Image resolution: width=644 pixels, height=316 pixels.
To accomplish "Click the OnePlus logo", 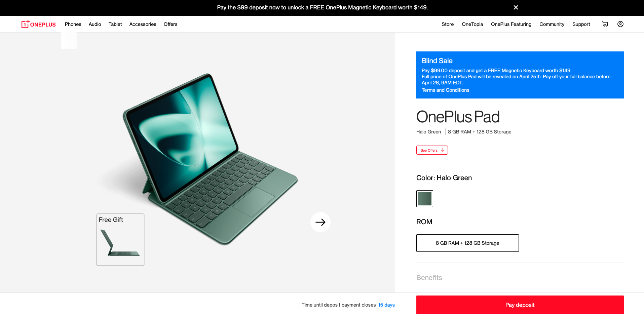I will click(x=39, y=24).
